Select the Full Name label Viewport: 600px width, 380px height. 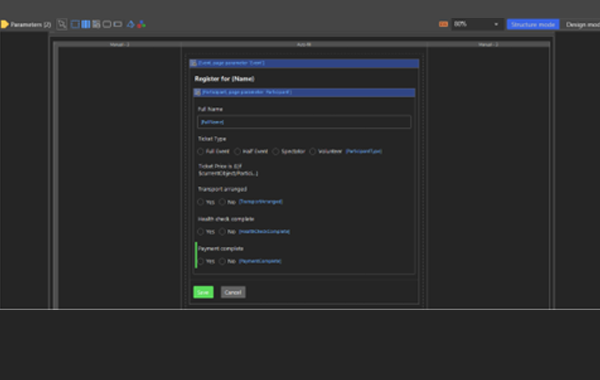point(210,109)
